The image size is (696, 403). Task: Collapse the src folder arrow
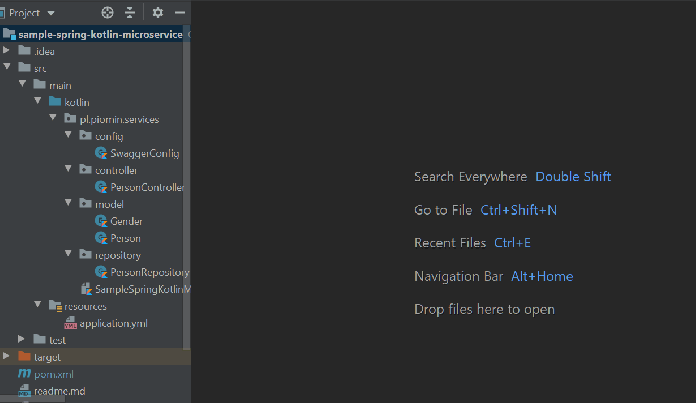[x=8, y=67]
